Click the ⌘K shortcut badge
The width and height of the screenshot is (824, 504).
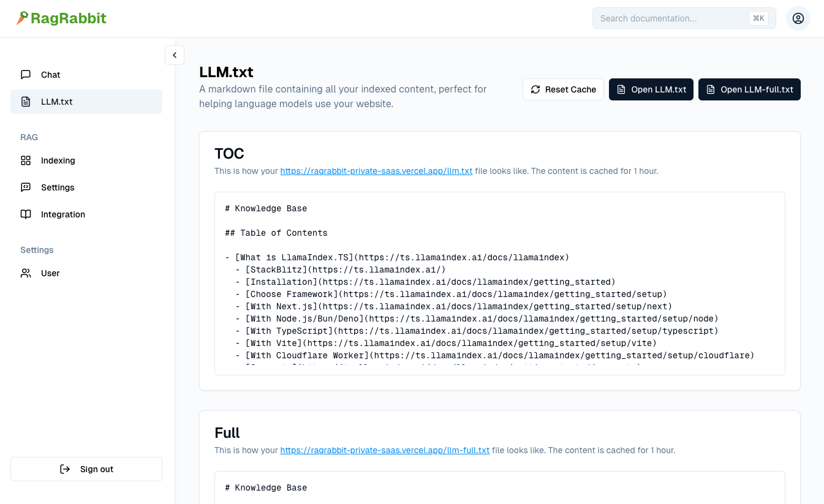point(758,18)
